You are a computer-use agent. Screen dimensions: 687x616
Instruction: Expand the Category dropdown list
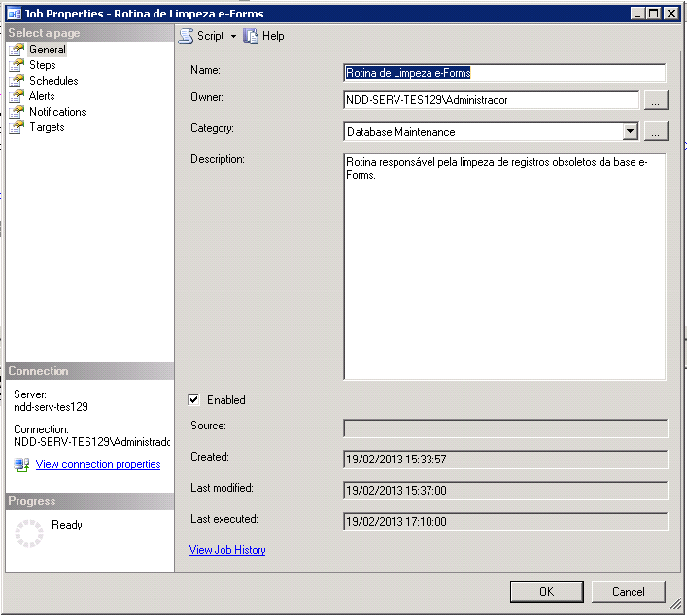[x=630, y=131]
